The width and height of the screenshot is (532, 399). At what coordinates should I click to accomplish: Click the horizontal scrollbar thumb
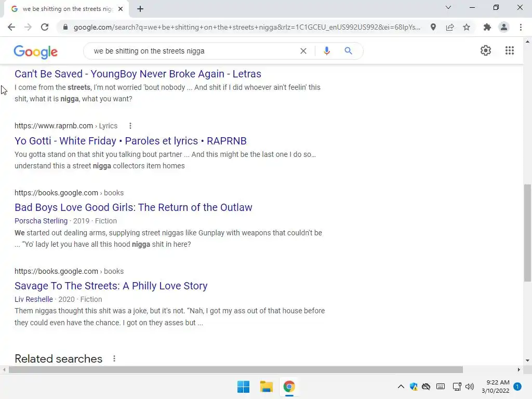[236, 369]
